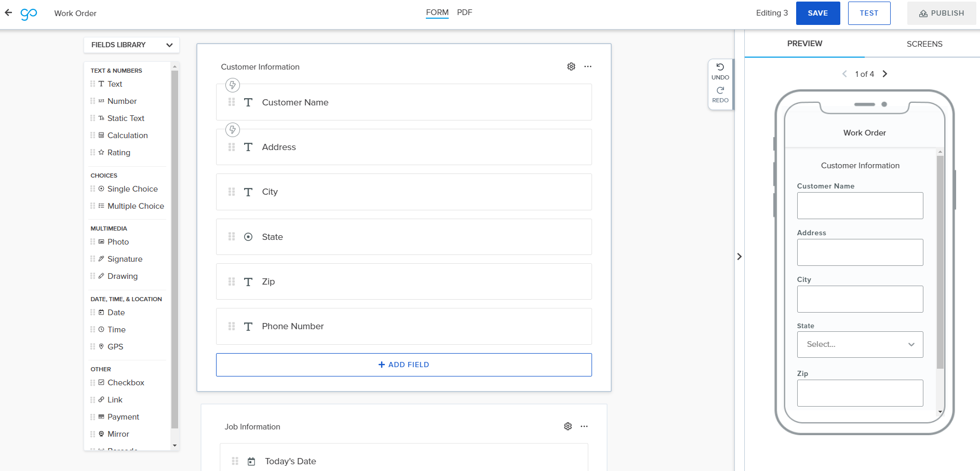Click calendar icon on Today's Date field
The image size is (980, 471).
pos(251,461)
